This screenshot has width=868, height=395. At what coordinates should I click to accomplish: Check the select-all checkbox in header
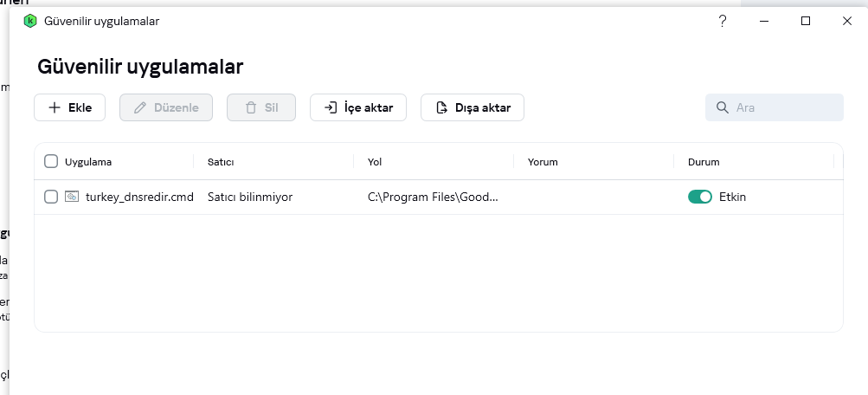[51, 161]
